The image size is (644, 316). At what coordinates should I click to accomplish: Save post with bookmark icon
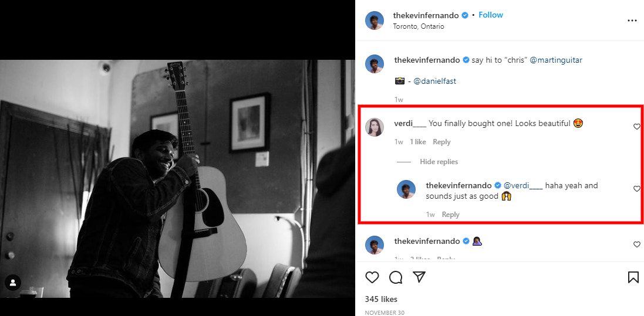[x=633, y=277]
